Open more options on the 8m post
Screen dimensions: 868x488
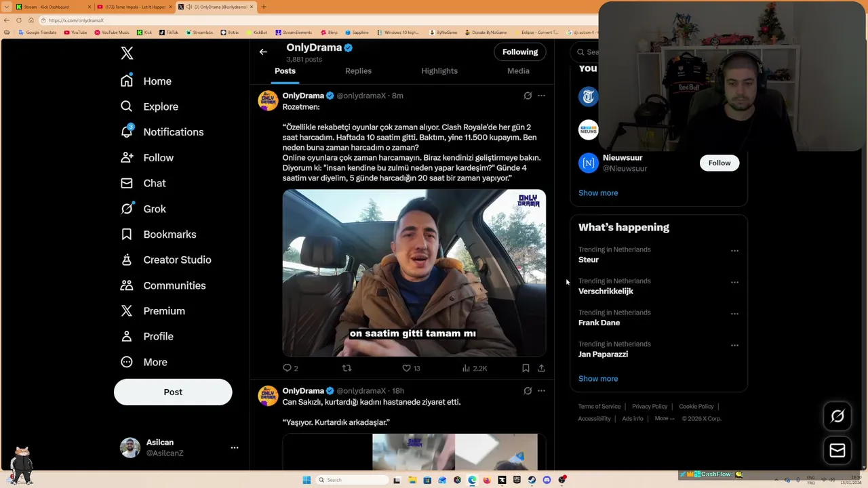click(x=541, y=96)
